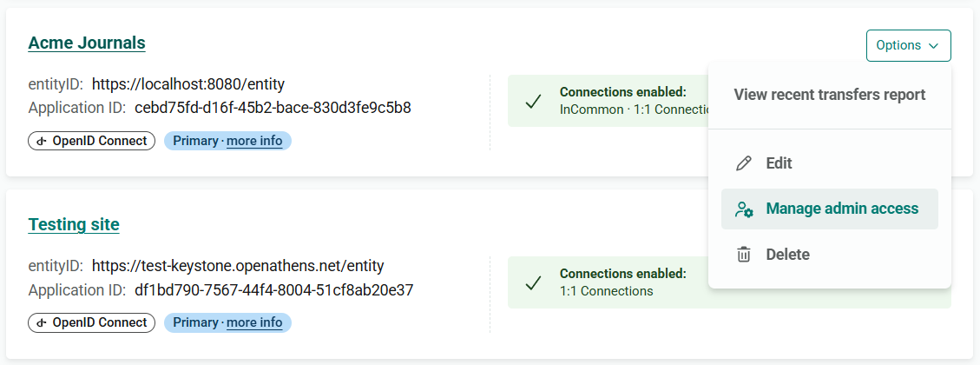Click the checkmark icon in Acme Journals connections

533,102
